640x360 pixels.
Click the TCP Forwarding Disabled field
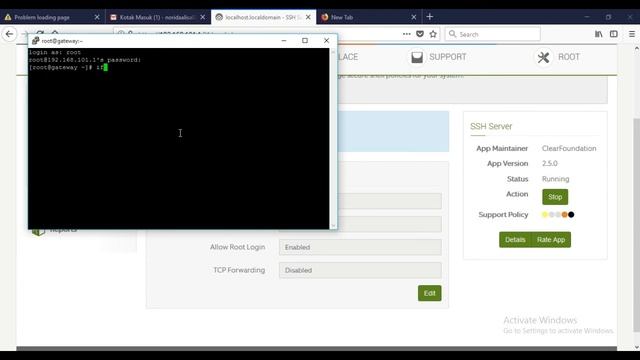click(360, 270)
